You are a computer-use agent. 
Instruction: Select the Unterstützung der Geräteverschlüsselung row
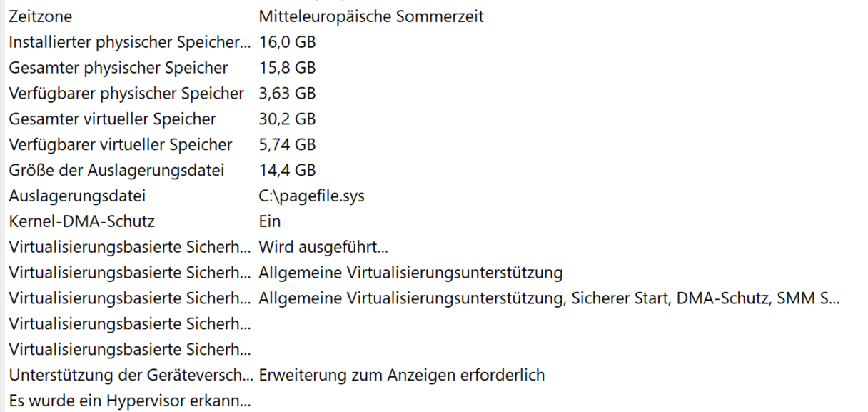click(434, 376)
